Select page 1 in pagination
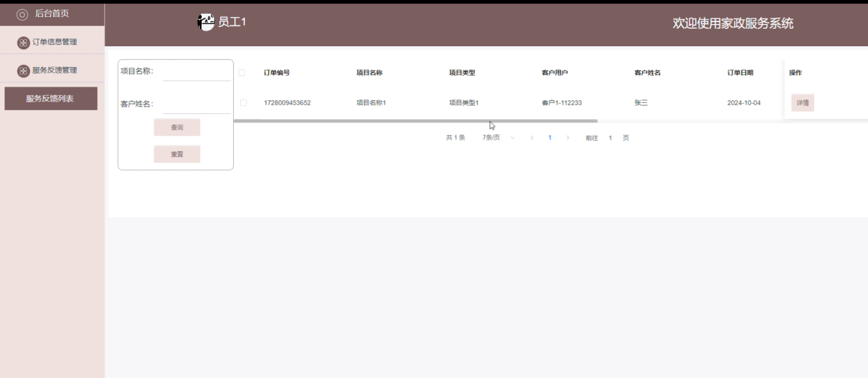 click(x=550, y=138)
